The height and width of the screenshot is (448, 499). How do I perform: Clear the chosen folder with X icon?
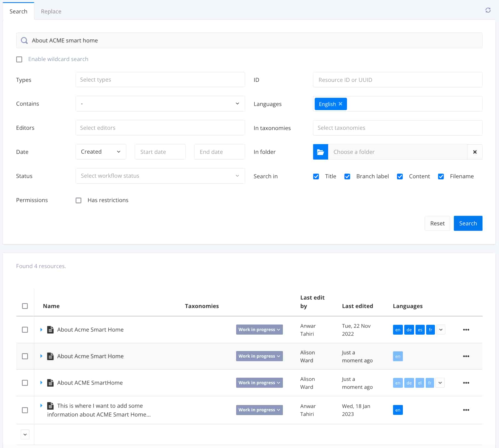475,152
